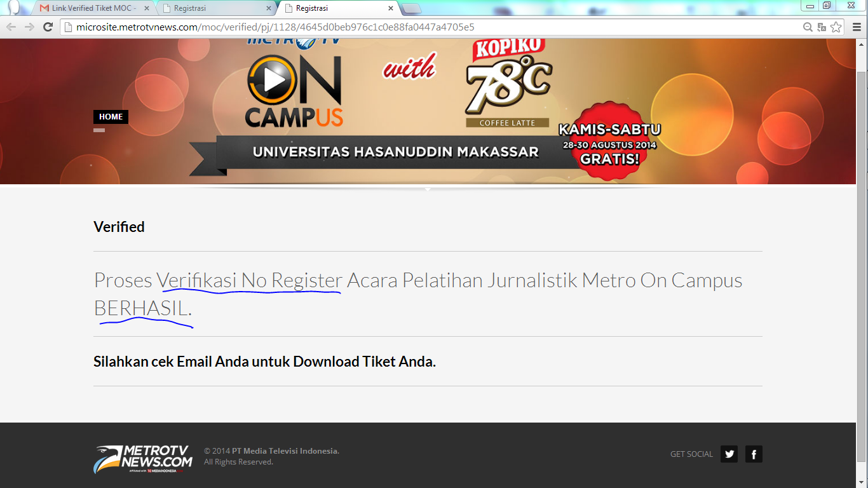Click the Metro TV On Campus logo

(x=294, y=83)
